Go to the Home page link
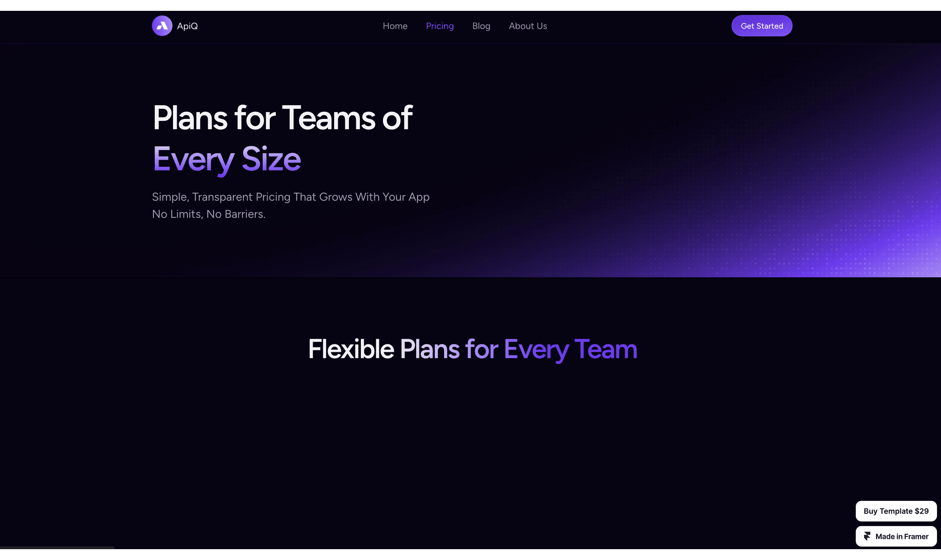 [x=395, y=26]
